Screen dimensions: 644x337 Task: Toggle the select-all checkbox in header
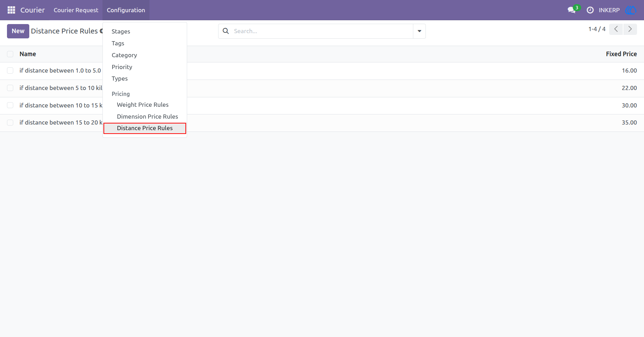click(10, 54)
